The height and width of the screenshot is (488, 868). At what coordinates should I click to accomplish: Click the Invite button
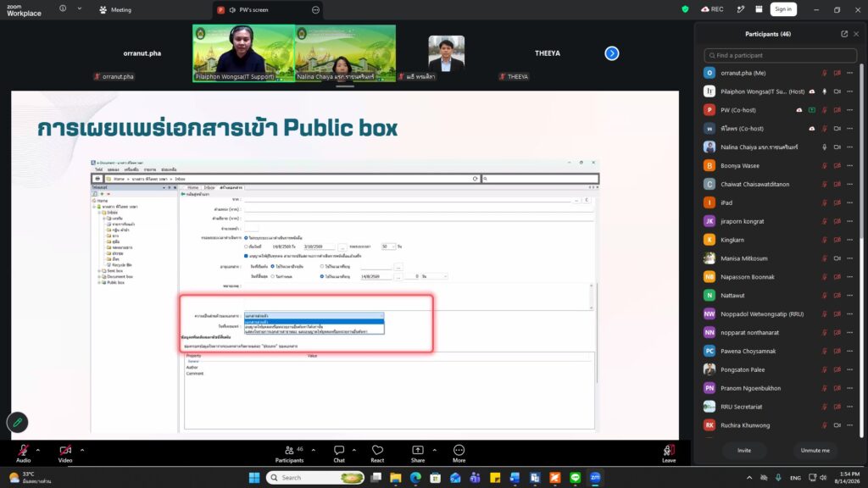744,451
